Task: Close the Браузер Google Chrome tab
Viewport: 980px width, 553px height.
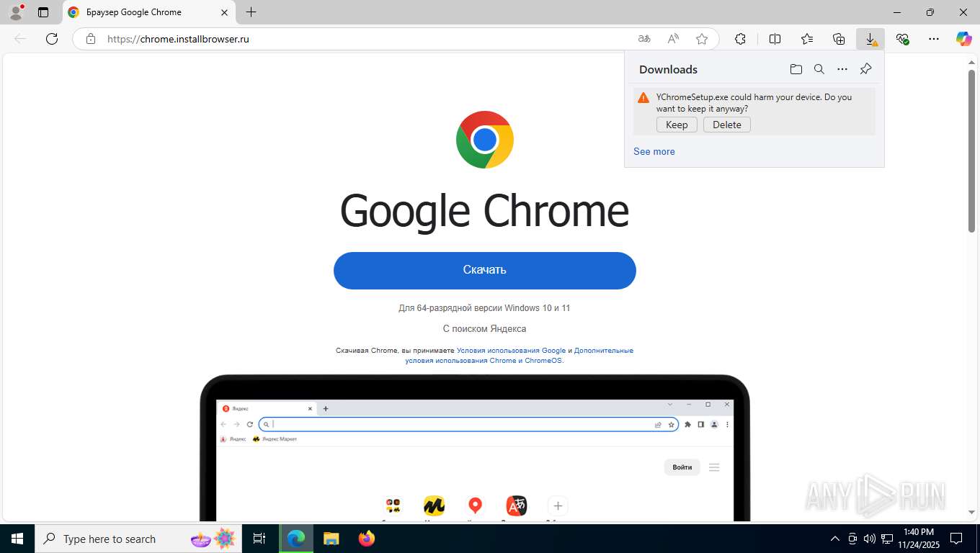Action: point(224,12)
